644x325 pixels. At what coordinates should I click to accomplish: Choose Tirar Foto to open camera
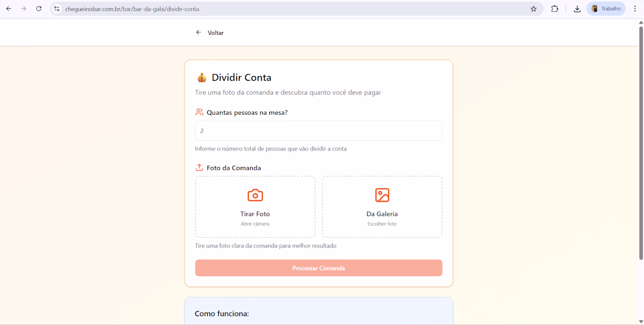click(x=255, y=207)
